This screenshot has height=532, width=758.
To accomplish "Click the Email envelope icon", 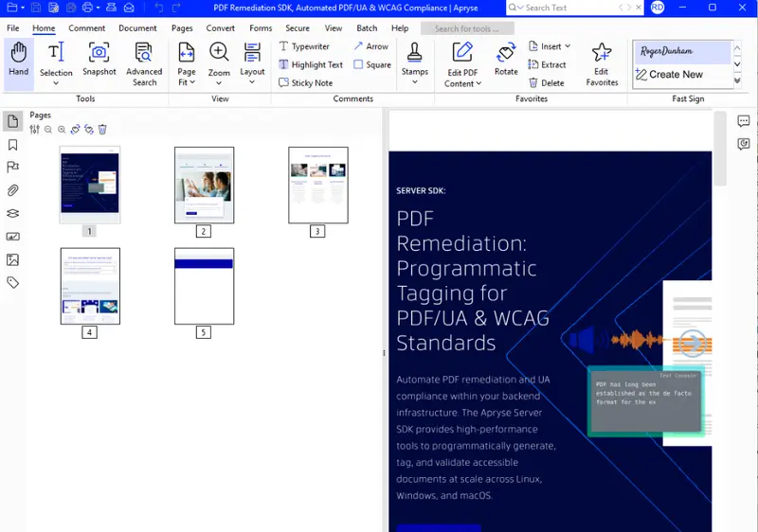I will click(x=129, y=8).
